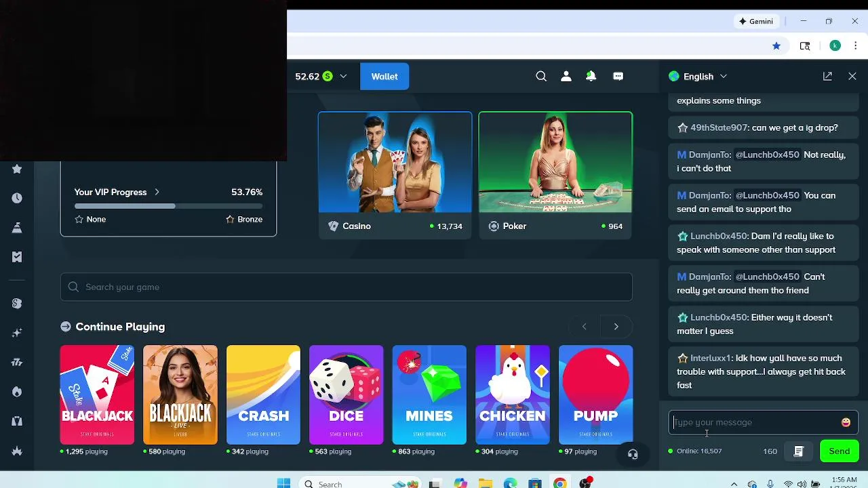This screenshot has height=488, width=868.
Task: Open chat rules document icon
Action: tap(799, 451)
